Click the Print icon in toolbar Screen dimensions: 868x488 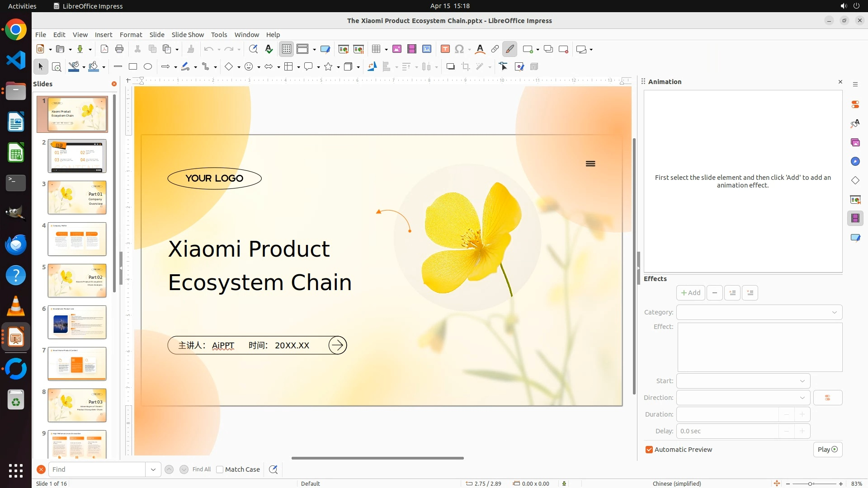pos(119,49)
